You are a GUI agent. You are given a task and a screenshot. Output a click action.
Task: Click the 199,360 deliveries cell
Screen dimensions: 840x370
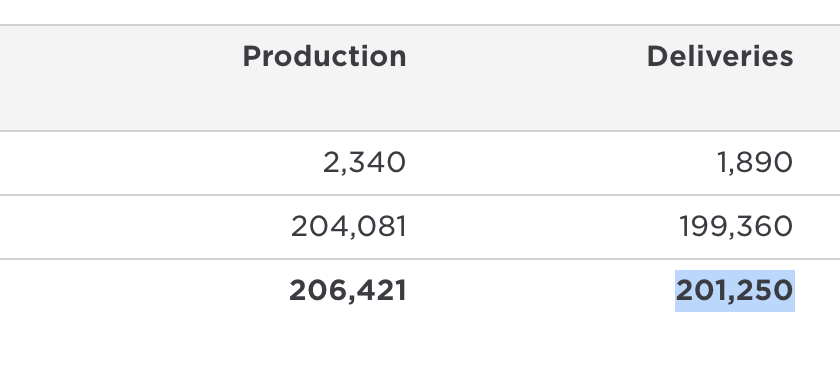pyautogui.click(x=736, y=226)
